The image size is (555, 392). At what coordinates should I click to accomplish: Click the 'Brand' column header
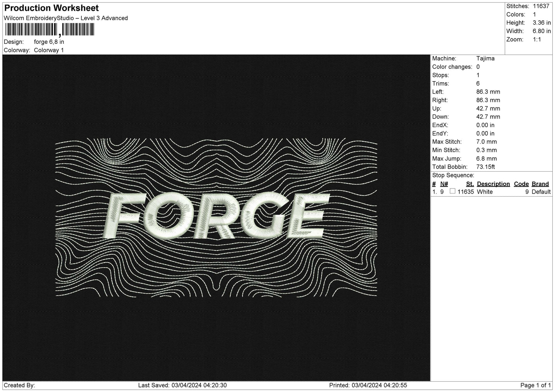click(x=540, y=184)
